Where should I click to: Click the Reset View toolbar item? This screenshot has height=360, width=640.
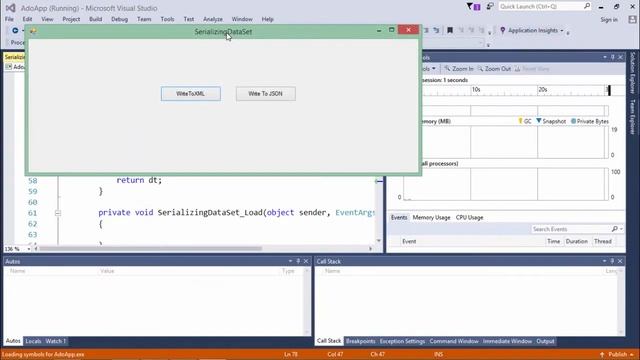point(532,69)
